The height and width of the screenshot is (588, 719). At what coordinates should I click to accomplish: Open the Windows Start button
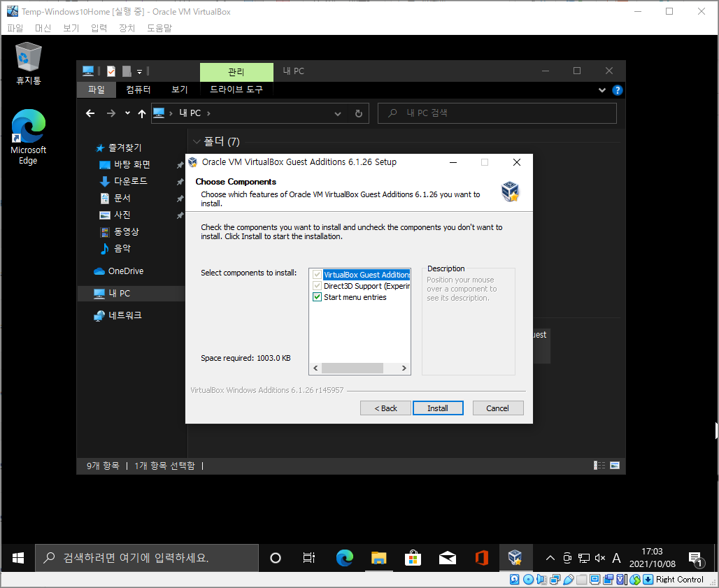point(18,558)
